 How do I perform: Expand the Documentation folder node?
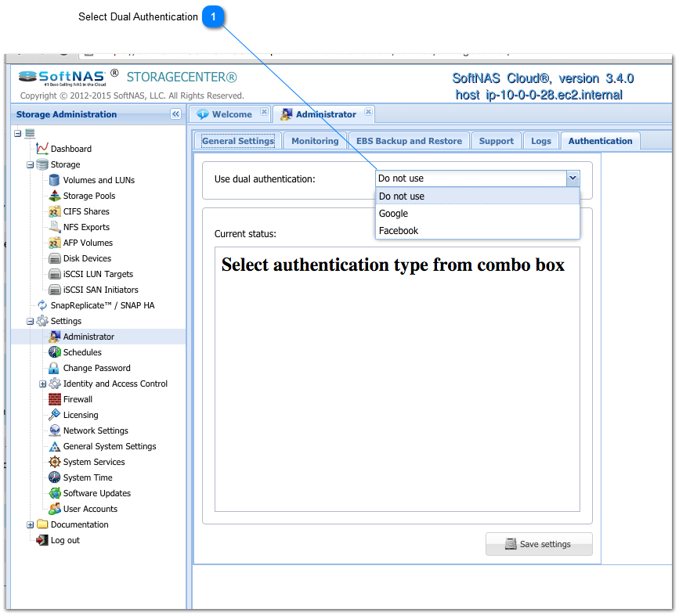31,524
